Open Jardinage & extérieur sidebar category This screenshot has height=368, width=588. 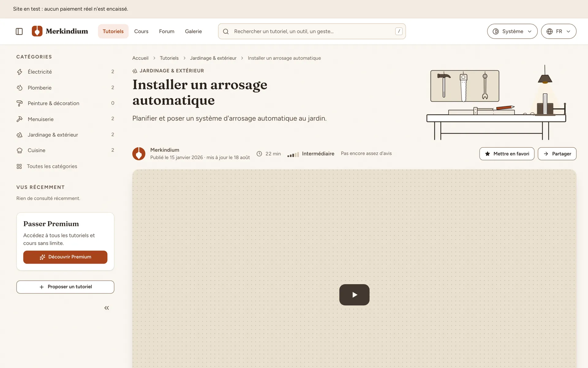[x=65, y=135]
